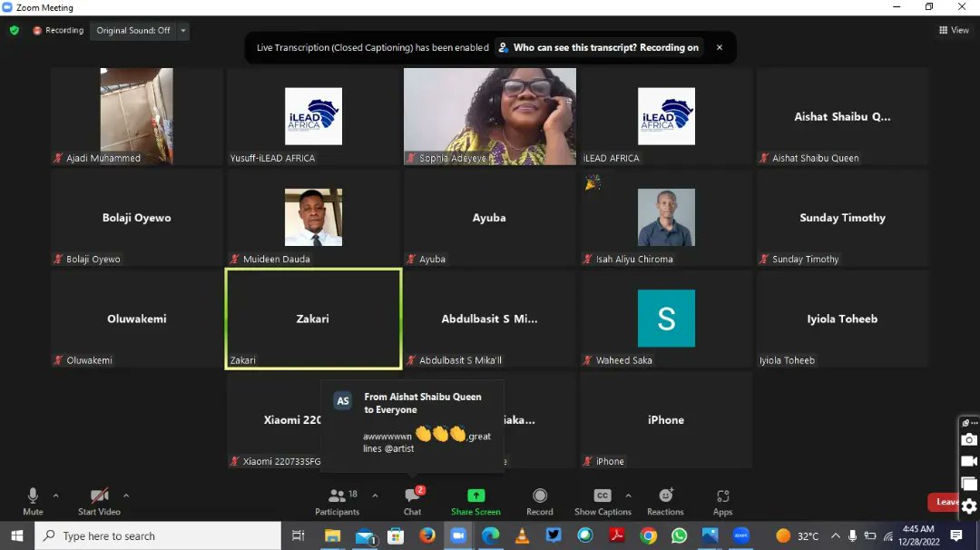
Task: Click the iPhone participant tile
Action: tap(666, 420)
